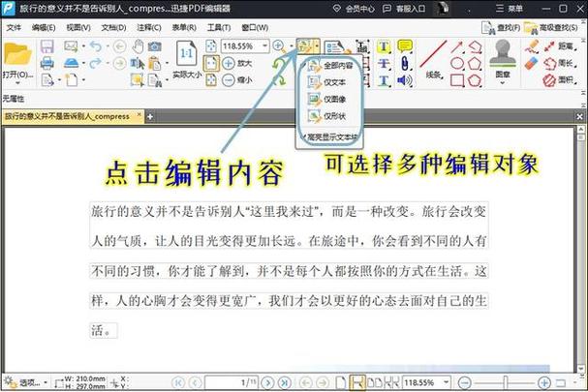Open the 图章 stamp tool
Image resolution: width=588 pixels, height=392 pixels.
(x=503, y=58)
